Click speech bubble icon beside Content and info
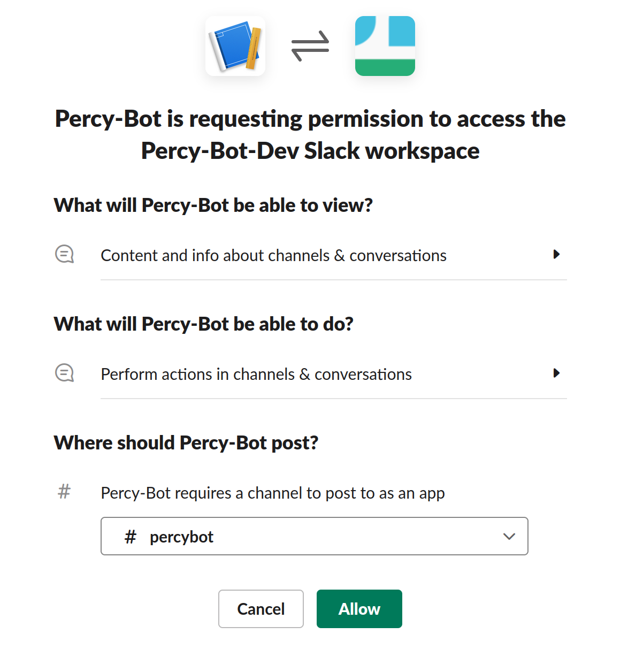The height and width of the screenshot is (672, 628). (x=65, y=254)
